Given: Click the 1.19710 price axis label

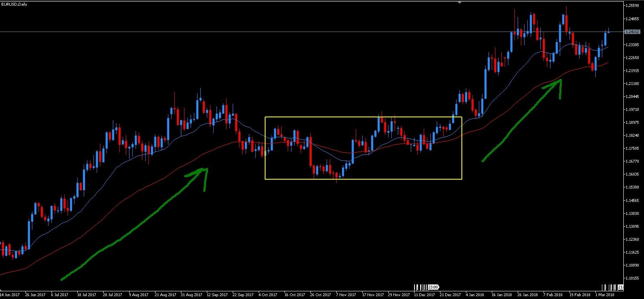Looking at the screenshot, I should 632,109.
